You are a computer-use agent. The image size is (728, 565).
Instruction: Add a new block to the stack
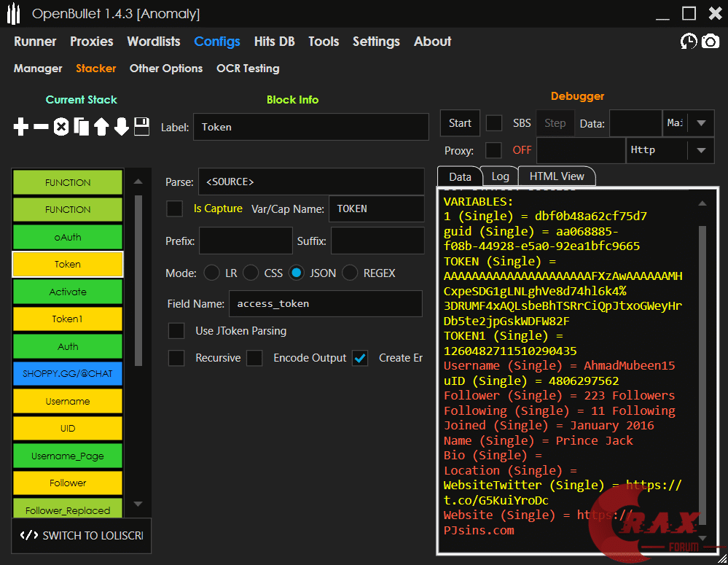pos(21,127)
